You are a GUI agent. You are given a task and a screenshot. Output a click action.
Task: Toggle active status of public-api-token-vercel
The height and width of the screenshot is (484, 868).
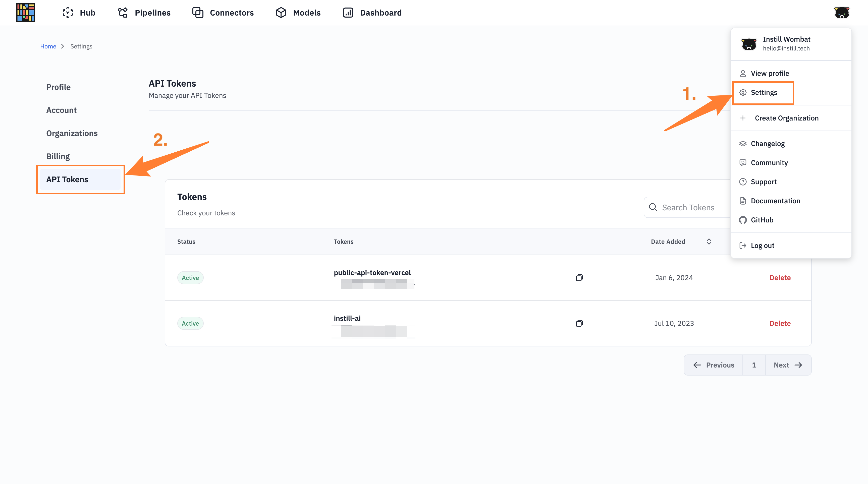point(190,278)
